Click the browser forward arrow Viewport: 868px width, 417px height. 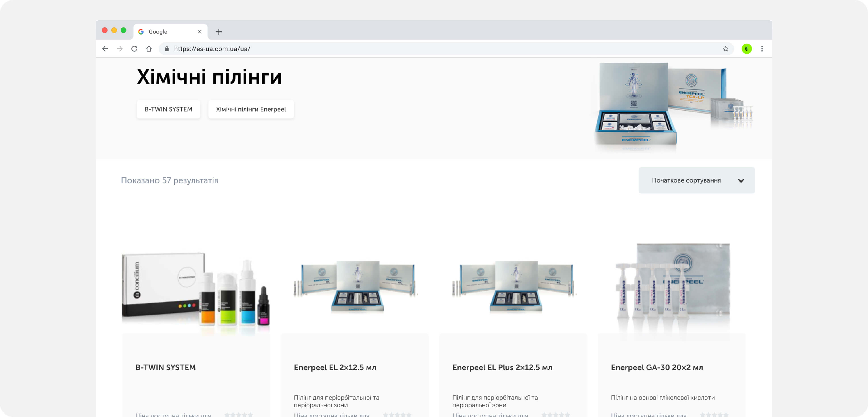(x=120, y=49)
